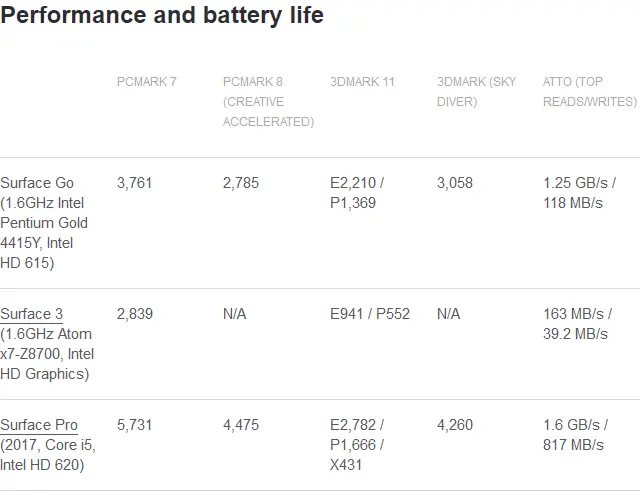Click the 163 MB/s / 39.2 MB/s cell

578,324
